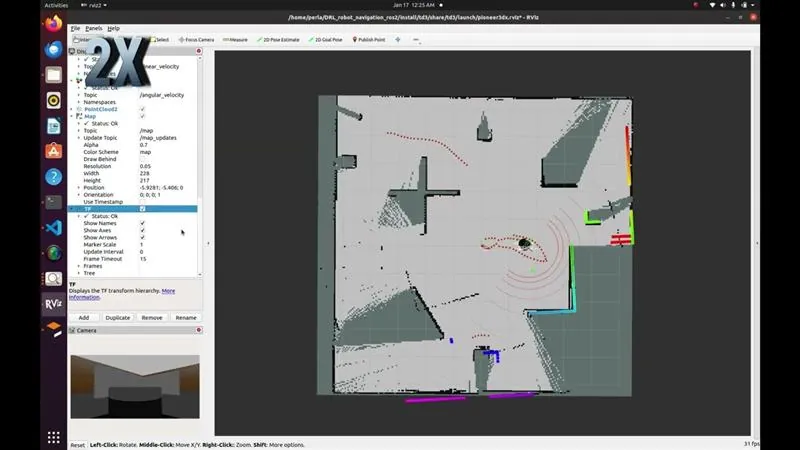Click the Reset button in status bar

click(78, 445)
